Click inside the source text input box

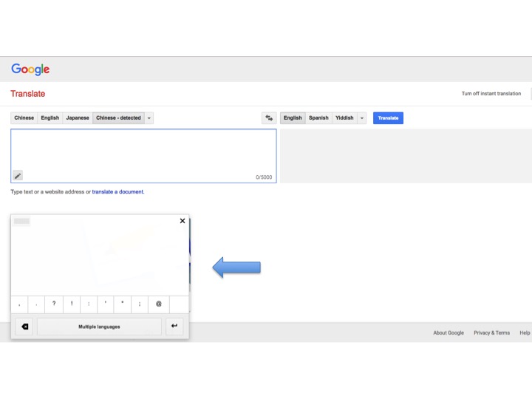143,156
